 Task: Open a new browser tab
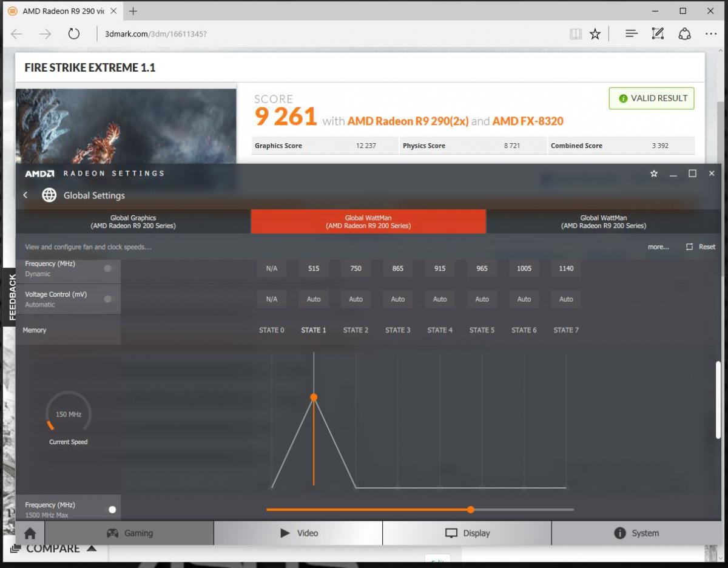[x=133, y=11]
